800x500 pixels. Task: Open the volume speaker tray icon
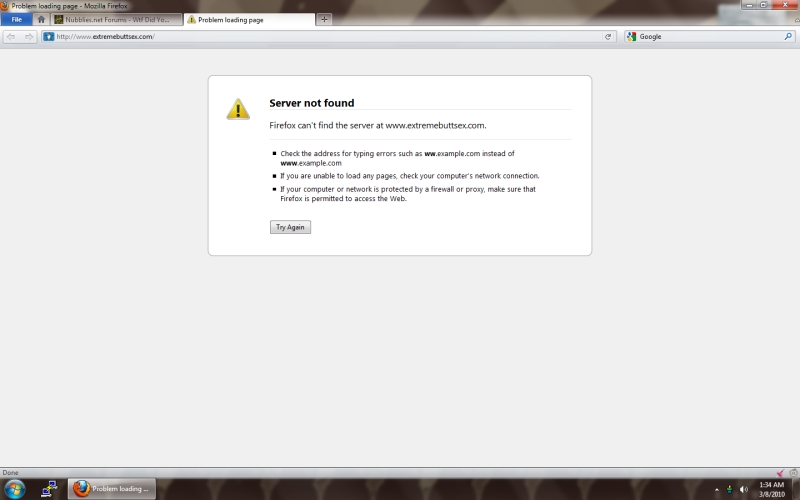743,490
